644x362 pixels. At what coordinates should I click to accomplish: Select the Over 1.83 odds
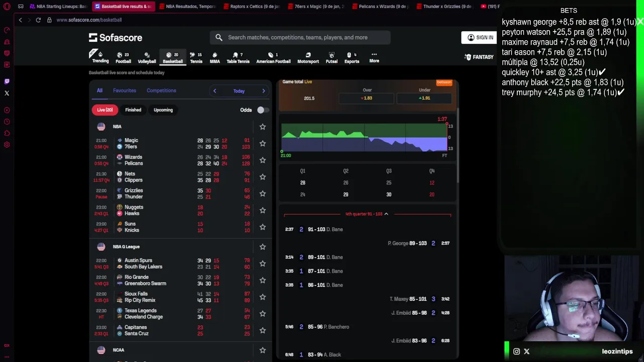click(367, 98)
